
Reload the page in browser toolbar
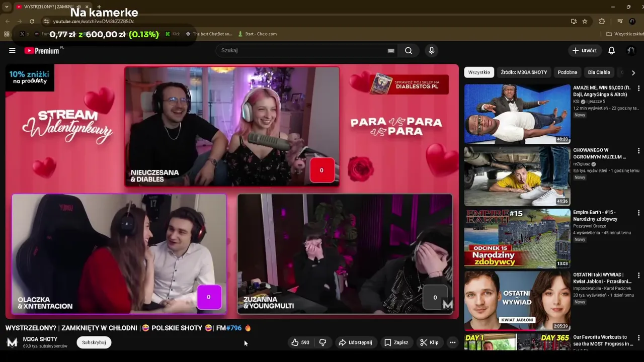coord(32,21)
